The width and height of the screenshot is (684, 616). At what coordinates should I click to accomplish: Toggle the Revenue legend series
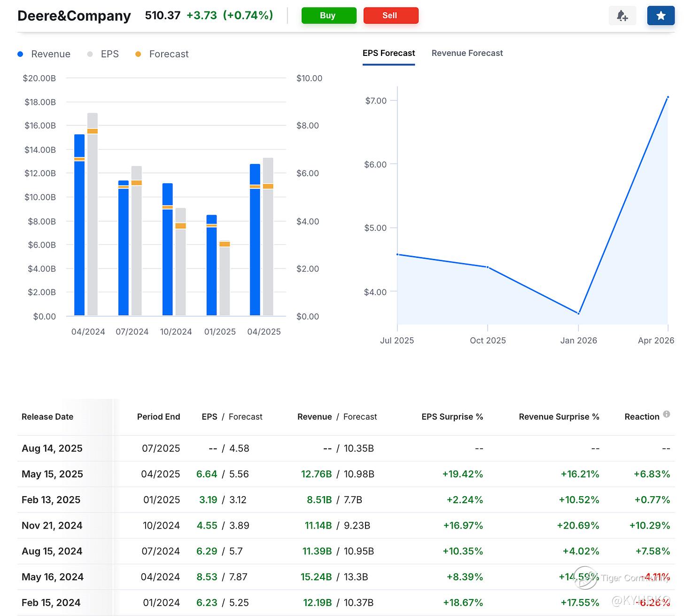click(x=44, y=54)
